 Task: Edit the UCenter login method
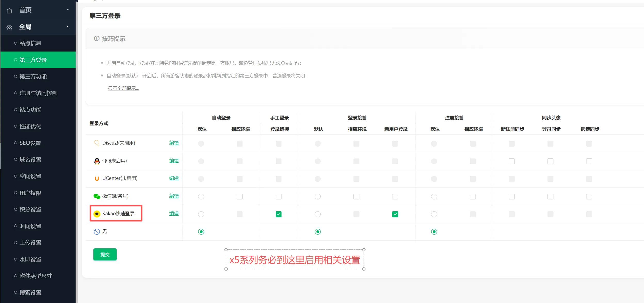(x=174, y=178)
